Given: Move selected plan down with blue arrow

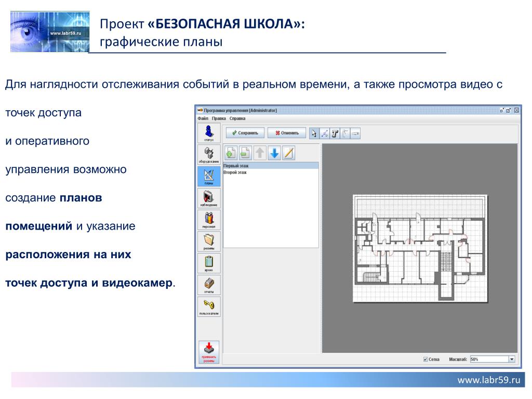Looking at the screenshot, I should 274,153.
